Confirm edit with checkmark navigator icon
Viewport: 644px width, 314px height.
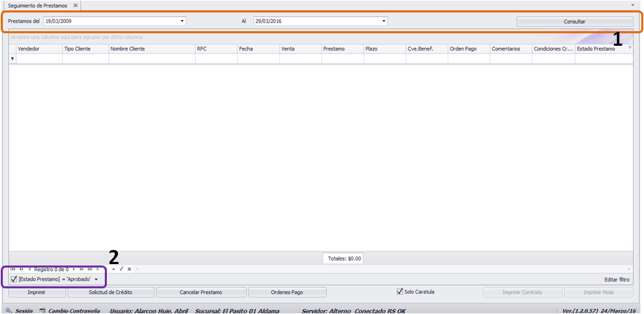click(x=121, y=269)
